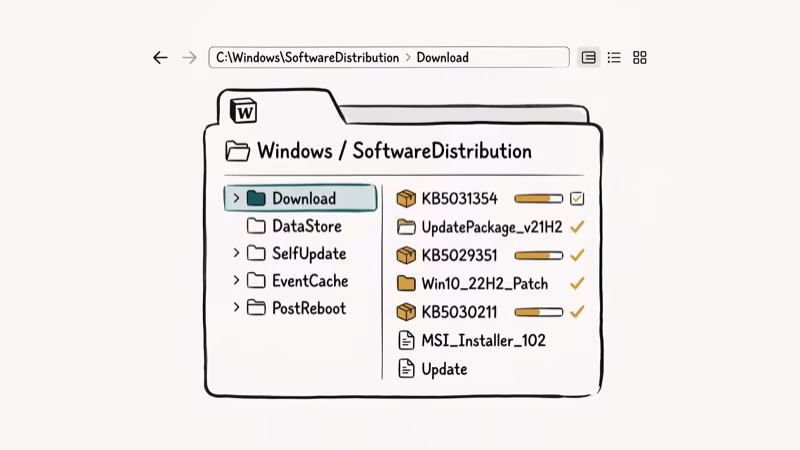Click open folder icon beside Windows / SoftwareDistribution
Image resolution: width=800 pixels, height=450 pixels.
point(237,151)
